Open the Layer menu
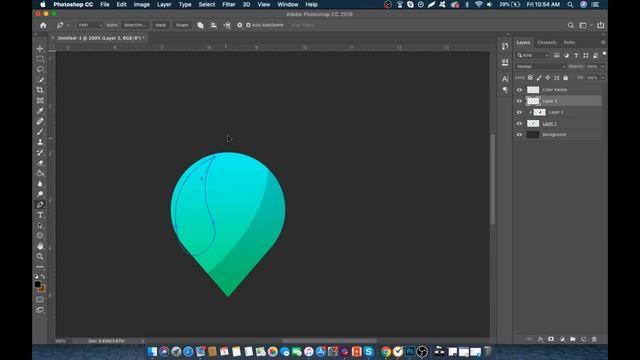The image size is (640, 360). 164,4
